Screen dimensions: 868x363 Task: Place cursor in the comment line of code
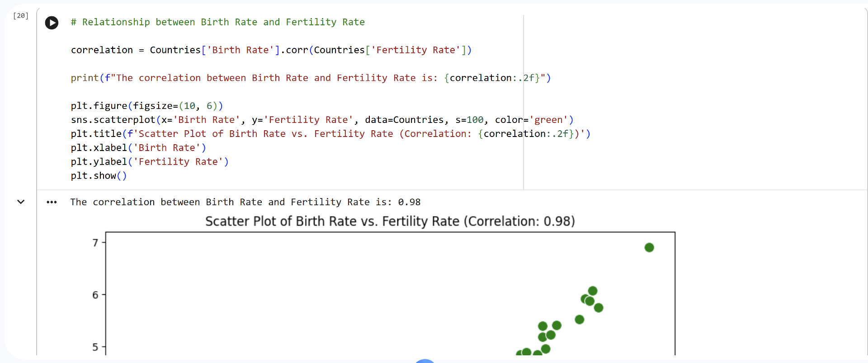(218, 22)
